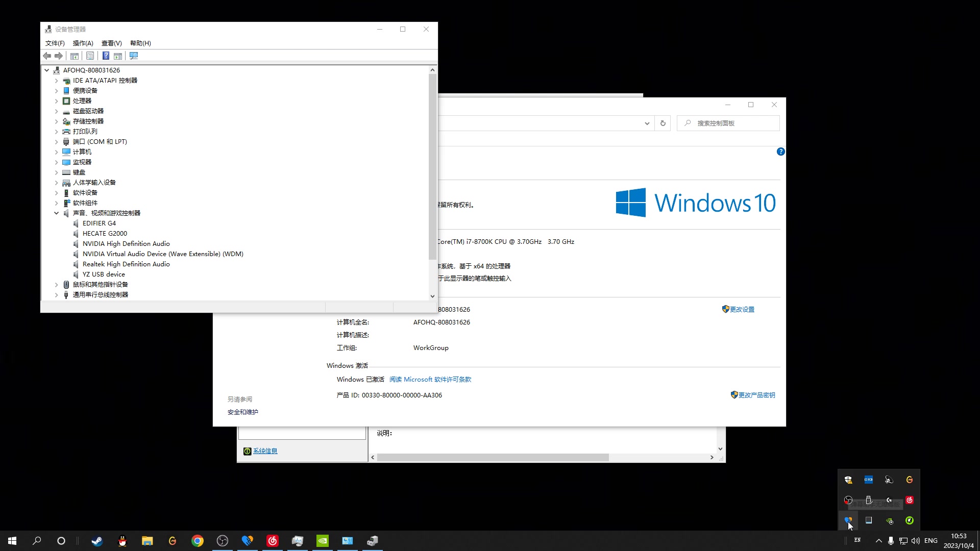980x551 pixels.
Task: Open the Device Manager taskbar icon
Action: 373,541
